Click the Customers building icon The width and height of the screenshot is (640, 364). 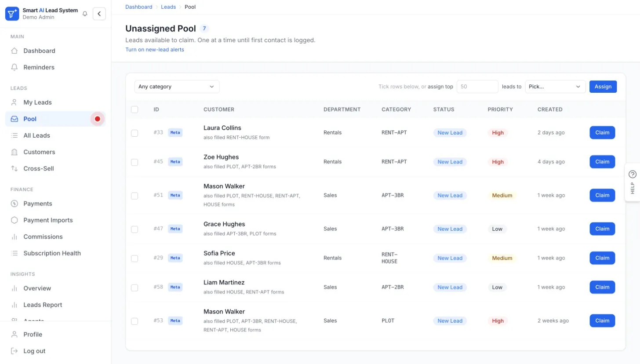(15, 152)
